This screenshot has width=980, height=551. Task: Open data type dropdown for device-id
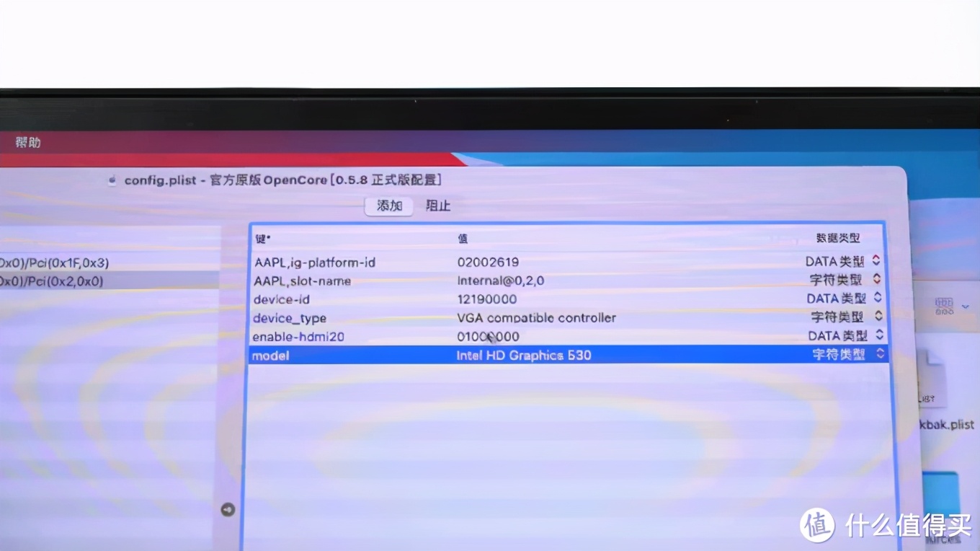point(878,298)
